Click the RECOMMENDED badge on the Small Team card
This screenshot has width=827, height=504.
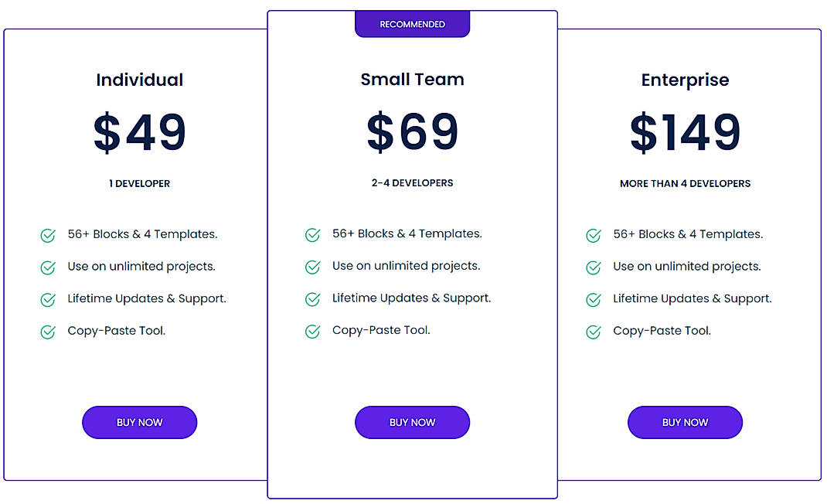[x=412, y=24]
